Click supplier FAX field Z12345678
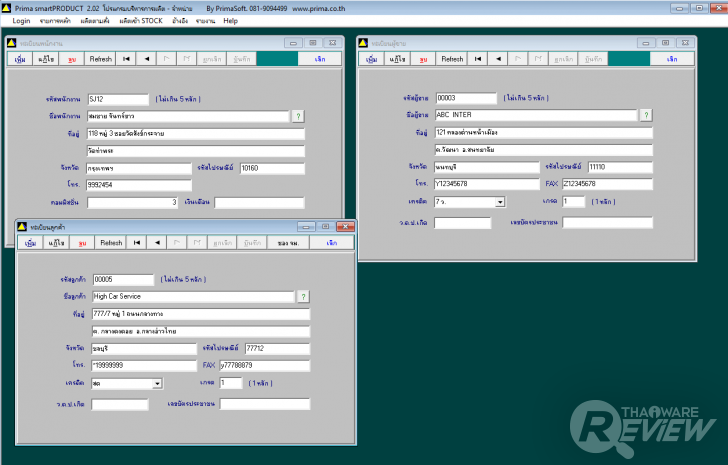728x465 pixels. (x=607, y=184)
